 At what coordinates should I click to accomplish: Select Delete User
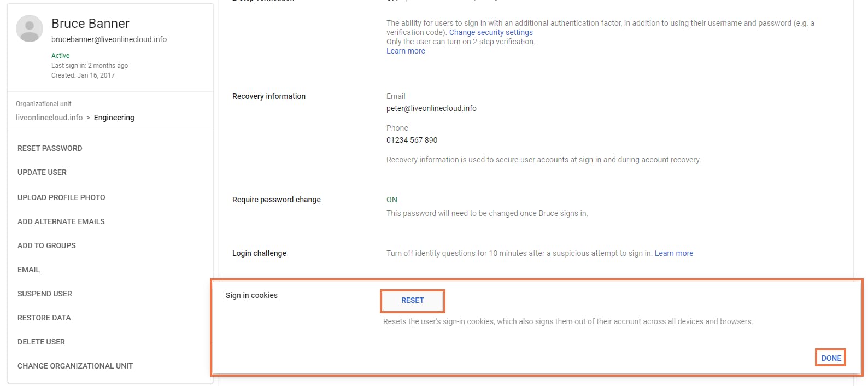click(x=41, y=342)
